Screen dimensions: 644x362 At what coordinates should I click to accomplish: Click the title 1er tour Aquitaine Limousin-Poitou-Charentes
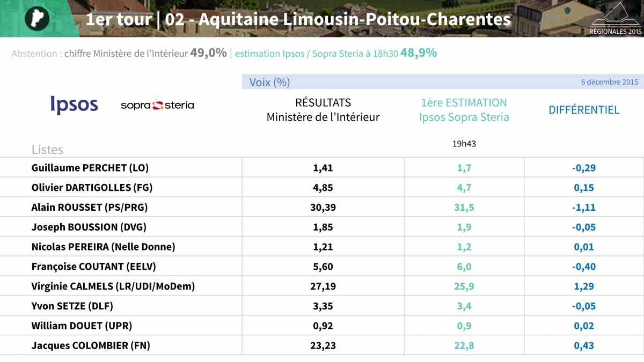click(298, 20)
